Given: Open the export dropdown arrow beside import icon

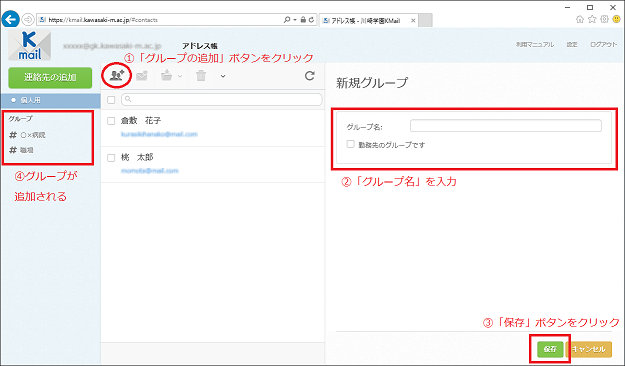Looking at the screenshot, I should pos(180,76).
